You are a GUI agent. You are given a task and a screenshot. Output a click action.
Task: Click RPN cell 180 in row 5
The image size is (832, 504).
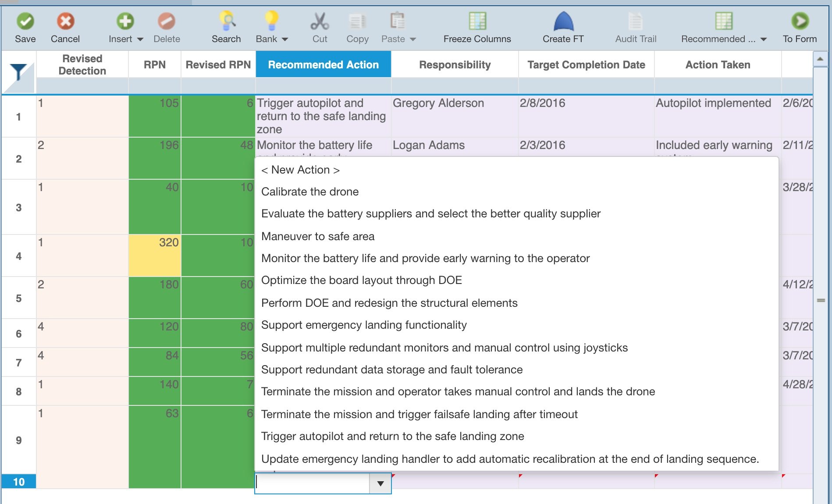tap(155, 298)
